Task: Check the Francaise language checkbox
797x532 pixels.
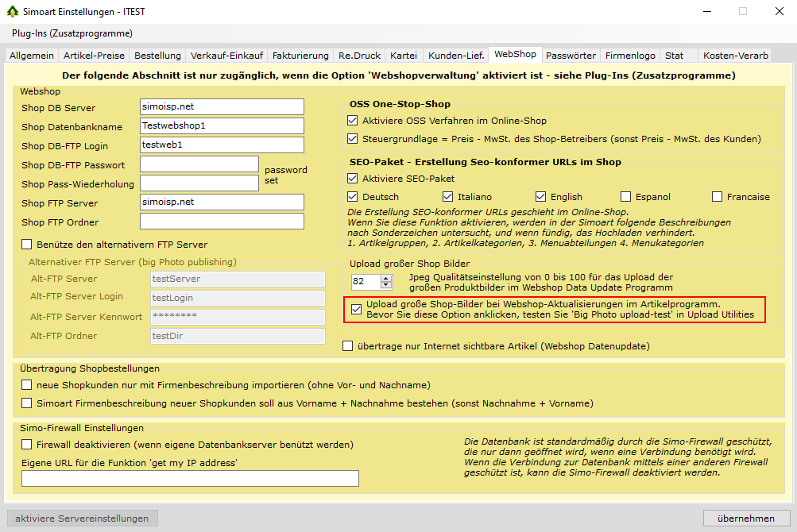Action: 718,197
